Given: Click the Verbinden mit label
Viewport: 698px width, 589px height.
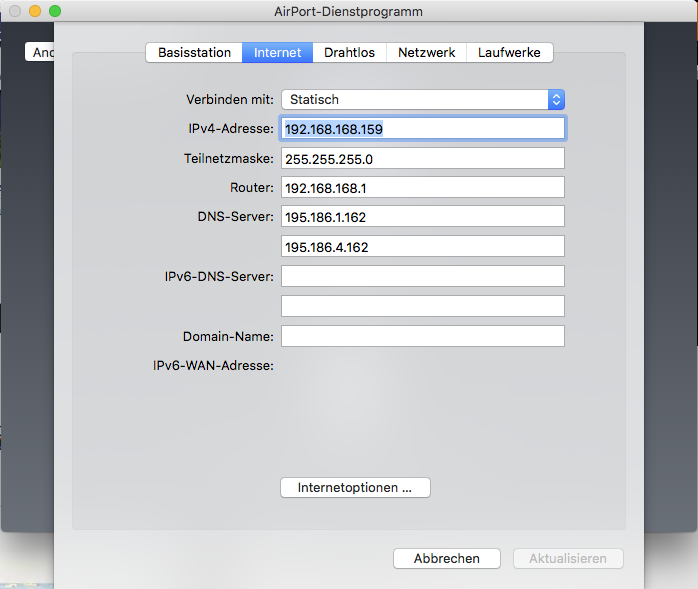Looking at the screenshot, I should click(x=230, y=99).
